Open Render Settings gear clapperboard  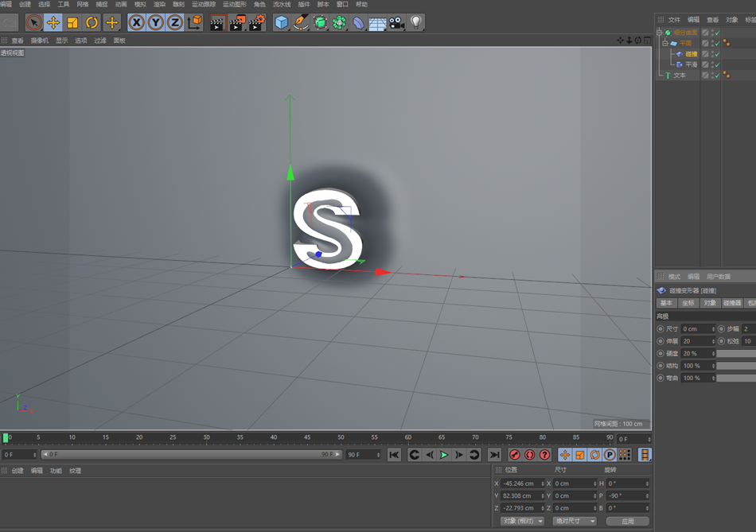click(x=256, y=22)
